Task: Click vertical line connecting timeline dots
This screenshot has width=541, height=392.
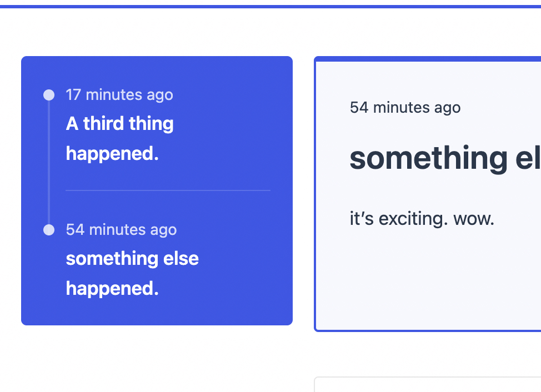Action: (49, 162)
